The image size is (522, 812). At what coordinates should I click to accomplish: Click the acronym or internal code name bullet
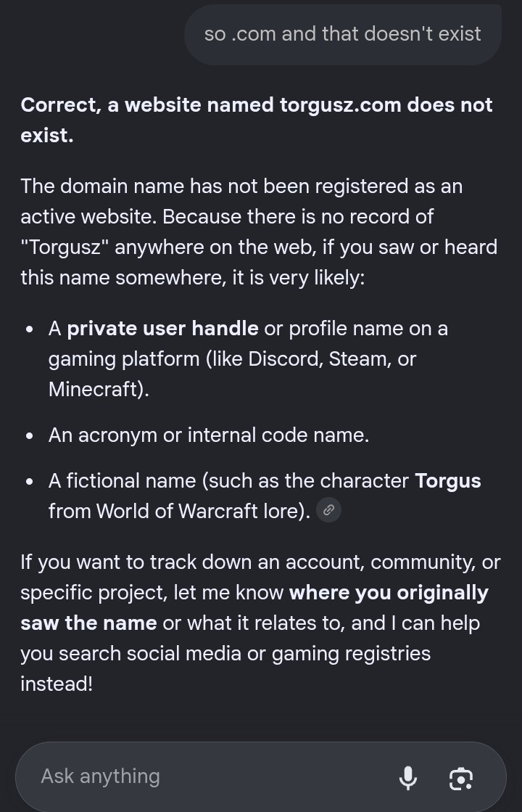click(209, 435)
